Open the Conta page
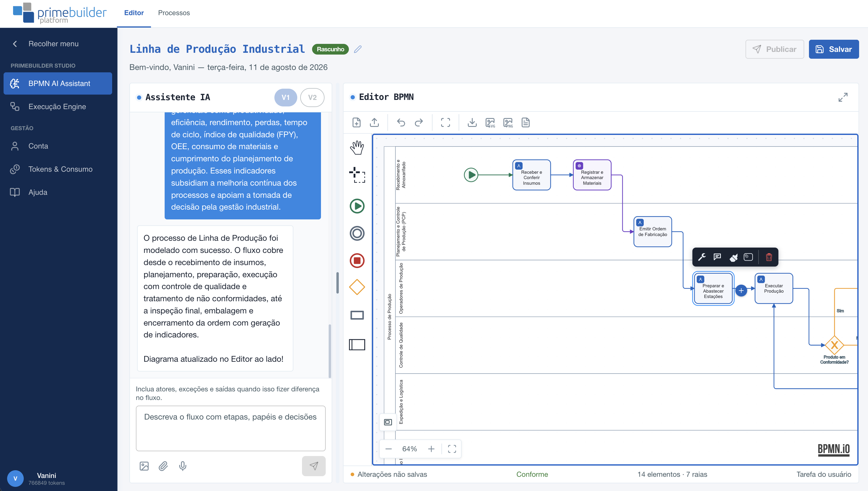The width and height of the screenshot is (868, 491). 58,146
